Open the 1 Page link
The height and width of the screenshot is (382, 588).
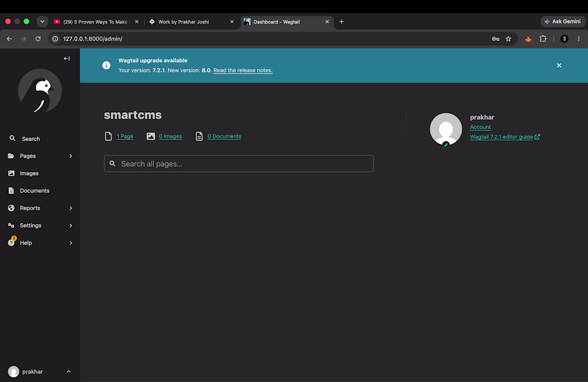(x=125, y=136)
